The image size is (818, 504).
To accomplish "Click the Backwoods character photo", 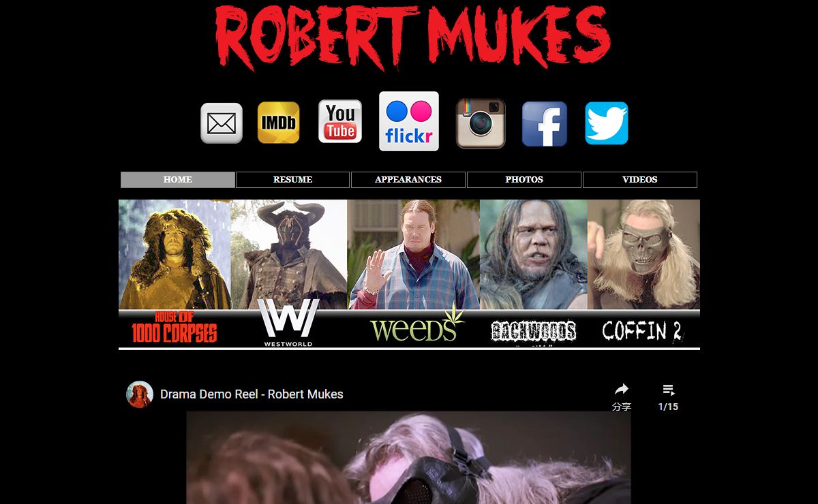I will [534, 255].
